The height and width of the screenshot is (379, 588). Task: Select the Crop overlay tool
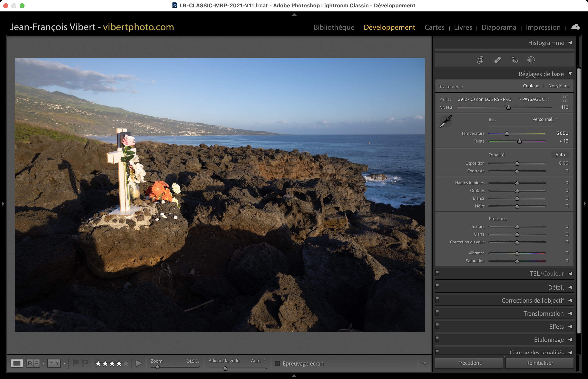tap(480, 60)
